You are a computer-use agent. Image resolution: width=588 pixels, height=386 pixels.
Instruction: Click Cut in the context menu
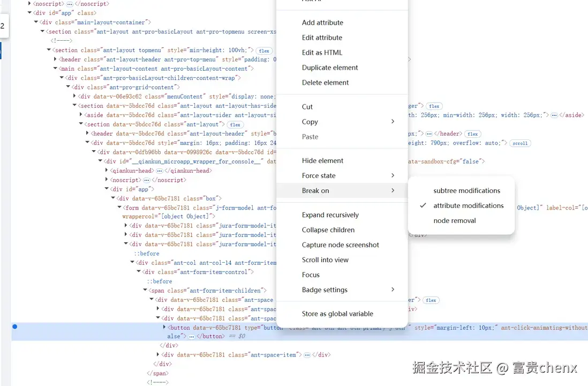(342, 107)
